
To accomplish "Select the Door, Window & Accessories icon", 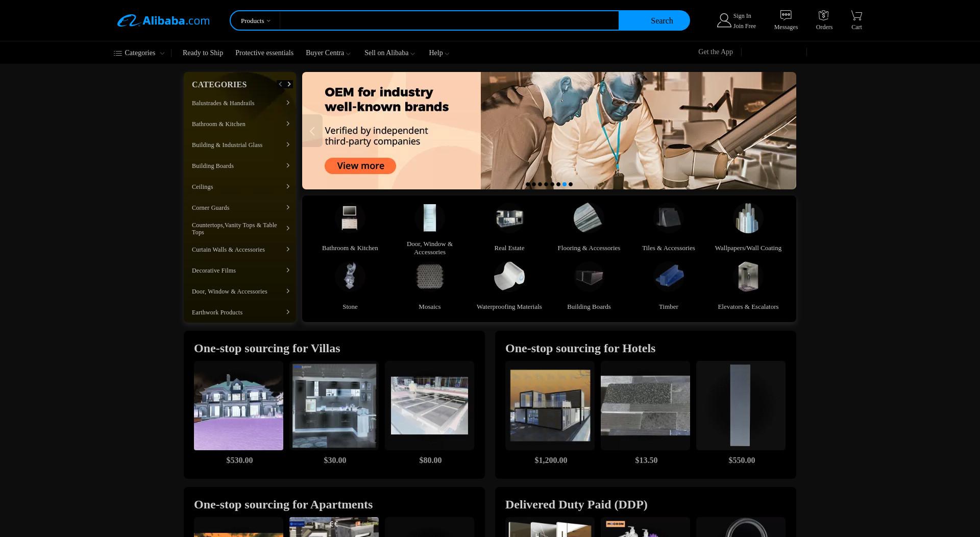I will pyautogui.click(x=429, y=218).
